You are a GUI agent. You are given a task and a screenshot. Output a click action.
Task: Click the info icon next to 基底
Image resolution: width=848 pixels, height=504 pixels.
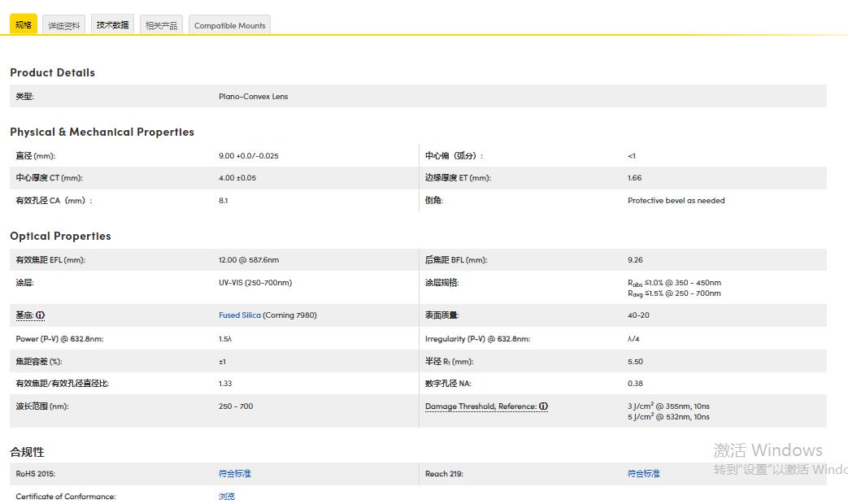click(x=41, y=315)
